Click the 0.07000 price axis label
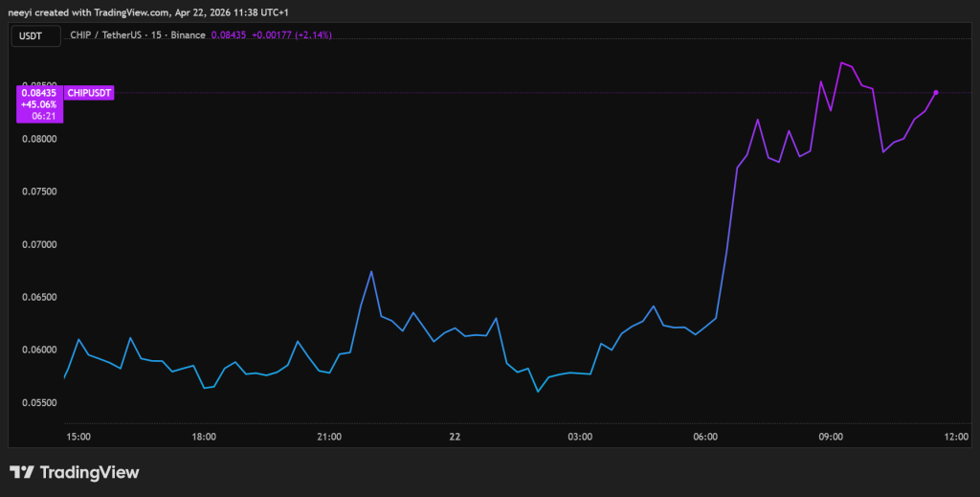Image resolution: width=980 pixels, height=497 pixels. (39, 244)
